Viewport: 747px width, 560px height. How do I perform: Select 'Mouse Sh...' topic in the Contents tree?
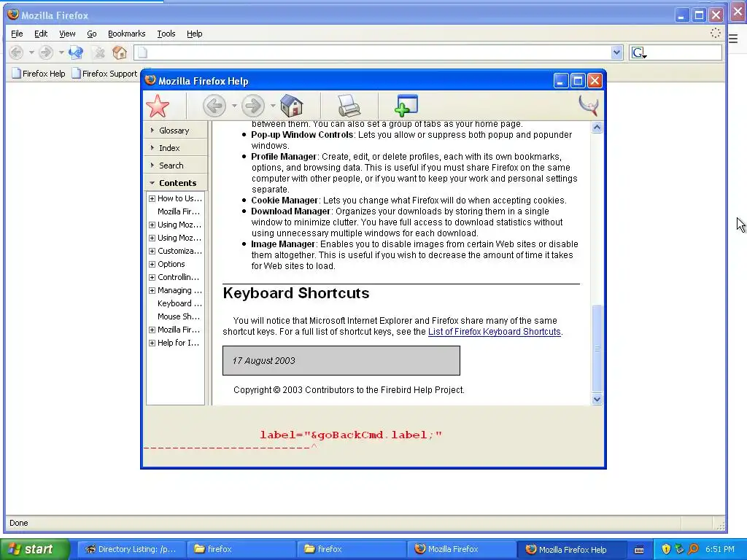point(179,316)
